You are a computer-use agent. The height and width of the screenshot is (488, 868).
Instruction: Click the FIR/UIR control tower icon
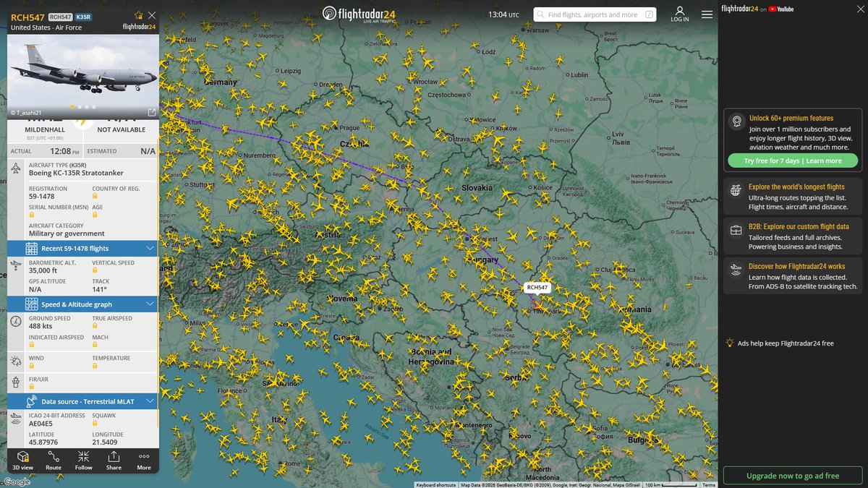coord(16,382)
